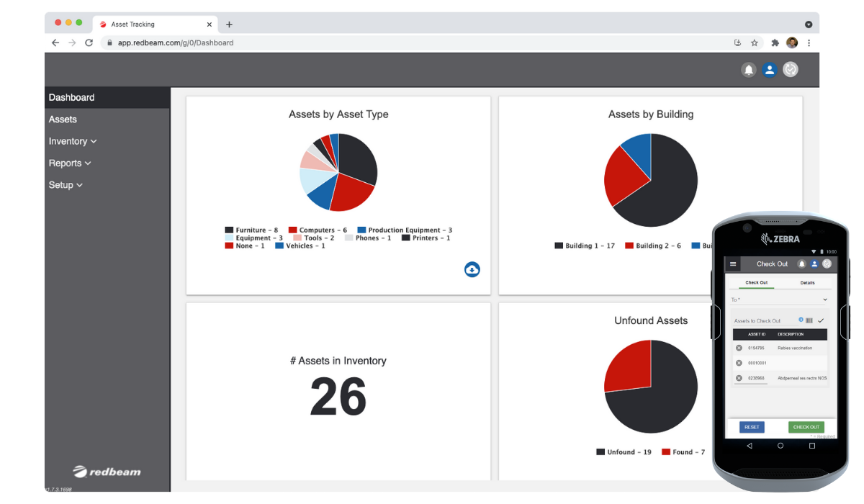
Task: Open the Assets page from the sidebar
Action: tap(63, 119)
